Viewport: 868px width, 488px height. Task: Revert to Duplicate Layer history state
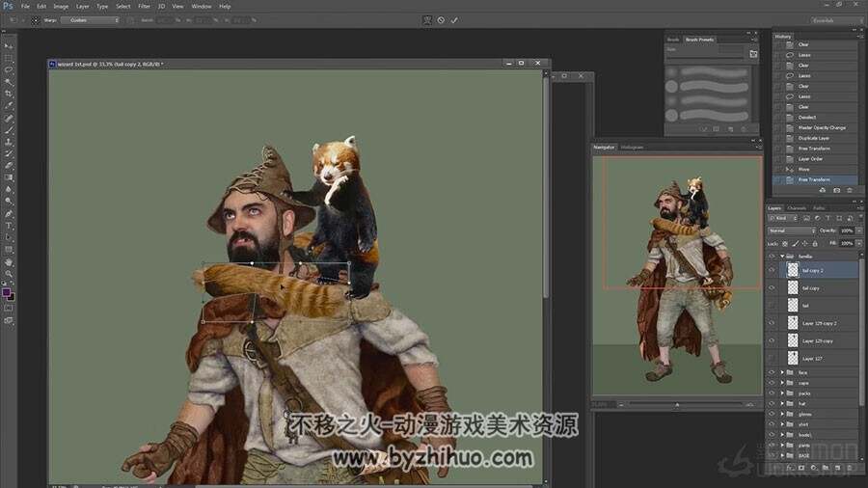tap(815, 138)
